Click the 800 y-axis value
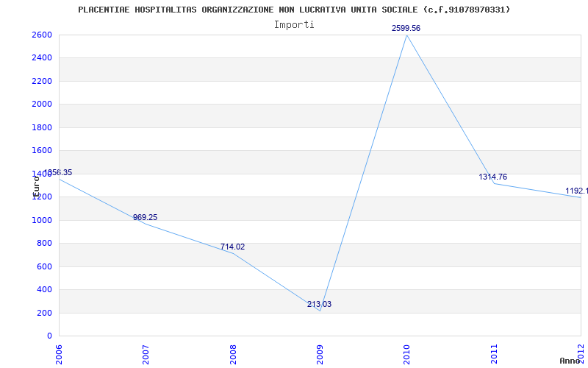Viewport: 588px width, 368px height. pyautogui.click(x=44, y=244)
